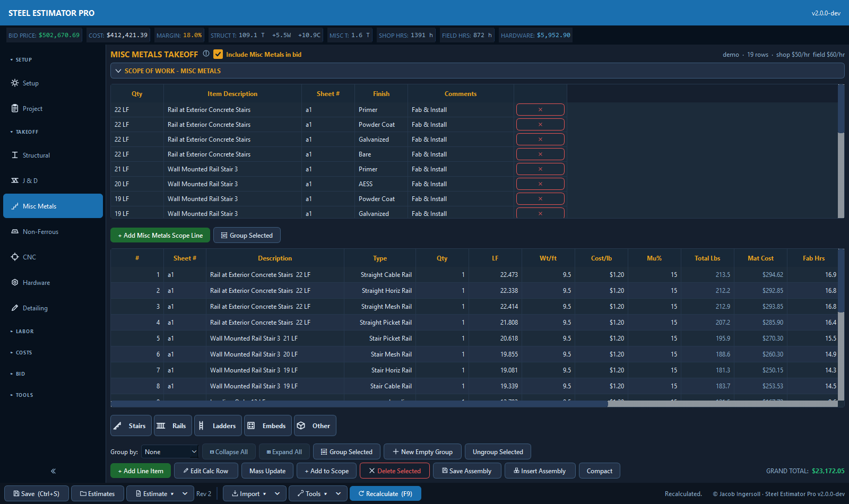Image resolution: width=849 pixels, height=504 pixels.
Task: Open Setup page with the gear icon
Action: (x=15, y=83)
